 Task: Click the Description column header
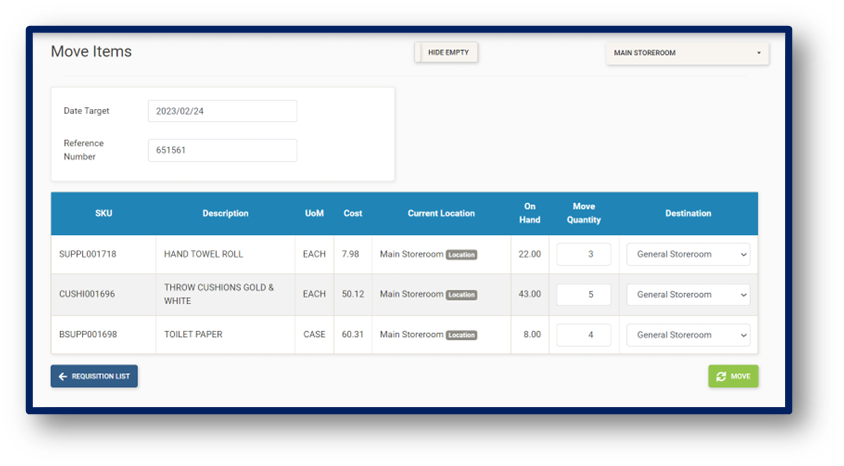coord(225,213)
